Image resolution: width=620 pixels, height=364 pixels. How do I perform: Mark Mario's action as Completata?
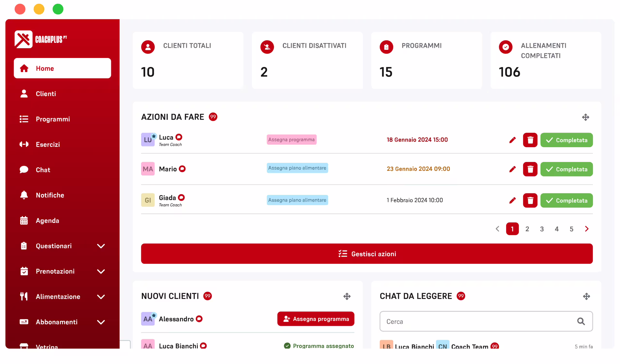(x=566, y=169)
